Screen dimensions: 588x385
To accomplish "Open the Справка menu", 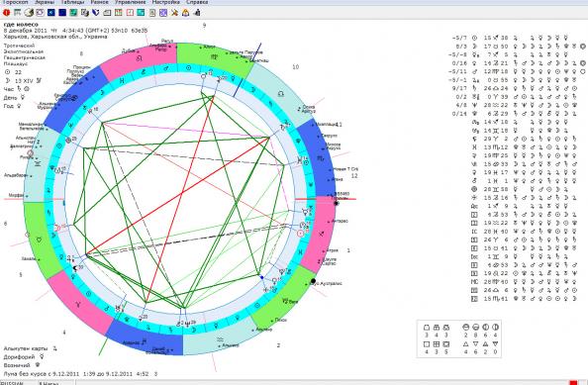I will click(x=197, y=2).
